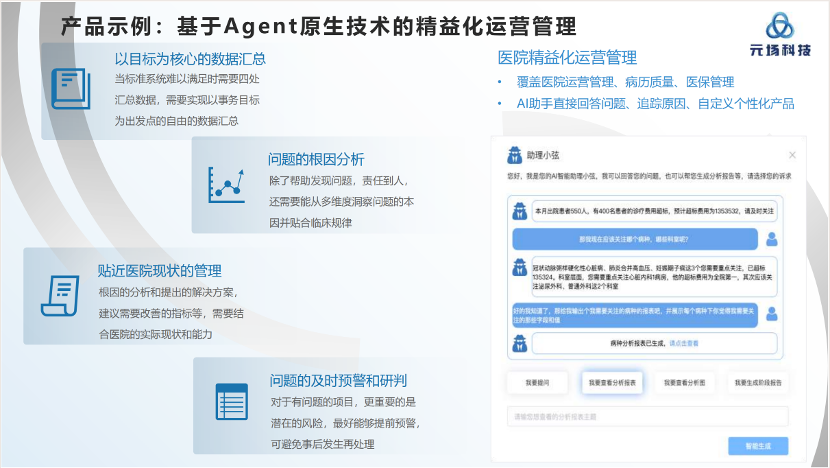Click the text 对于有问题的项目，更重要的是

click(x=344, y=402)
